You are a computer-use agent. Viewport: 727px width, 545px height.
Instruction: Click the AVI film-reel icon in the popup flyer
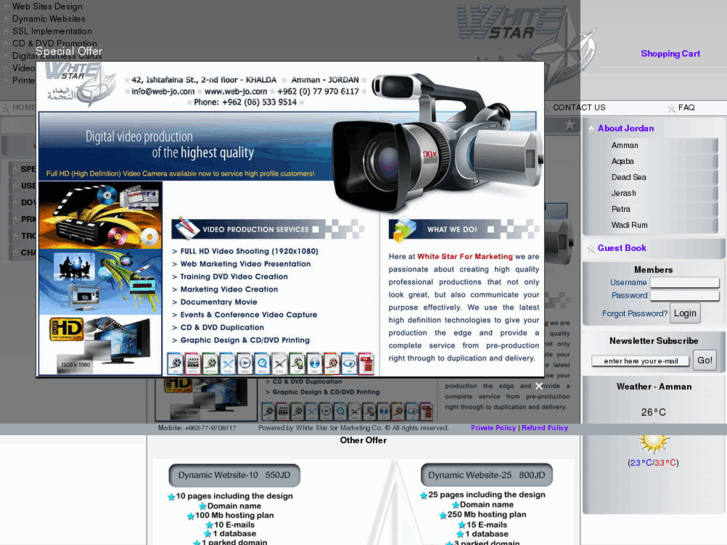pos(176,363)
